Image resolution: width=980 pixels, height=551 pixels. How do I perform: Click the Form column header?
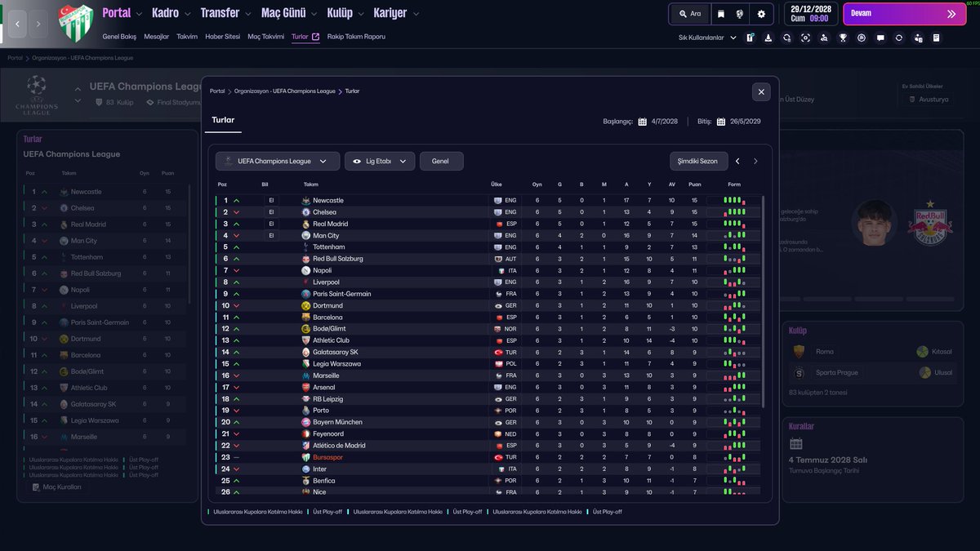click(x=734, y=184)
